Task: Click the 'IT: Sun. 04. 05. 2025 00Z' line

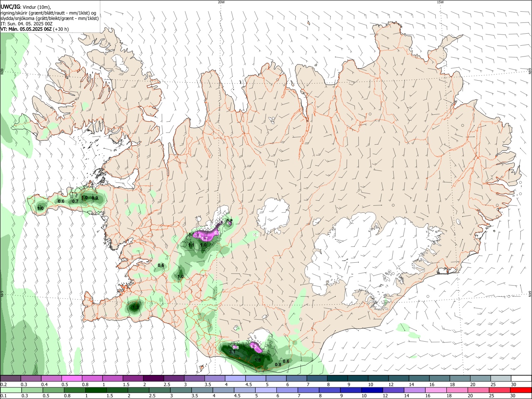Action: coord(27,24)
